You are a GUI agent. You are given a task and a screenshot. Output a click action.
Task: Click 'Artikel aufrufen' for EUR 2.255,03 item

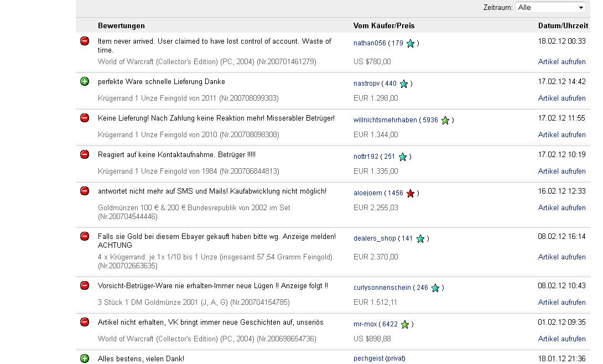pyautogui.click(x=562, y=208)
